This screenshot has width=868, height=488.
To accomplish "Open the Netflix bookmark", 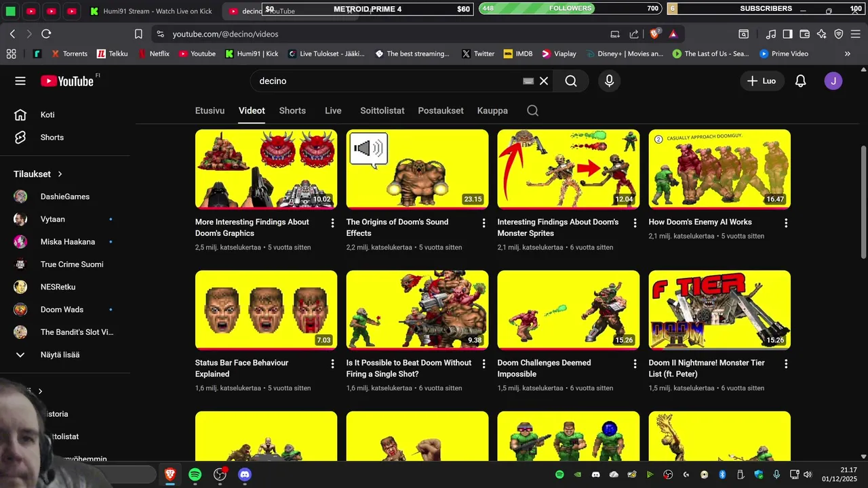I will point(153,54).
